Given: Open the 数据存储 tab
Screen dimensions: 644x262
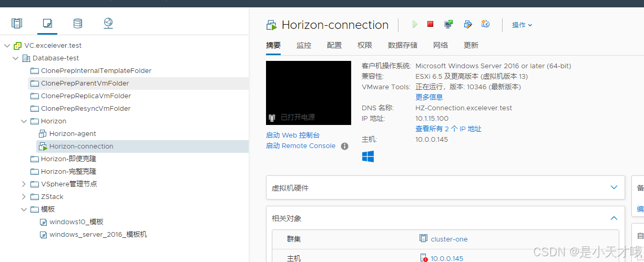Looking at the screenshot, I should [x=403, y=45].
